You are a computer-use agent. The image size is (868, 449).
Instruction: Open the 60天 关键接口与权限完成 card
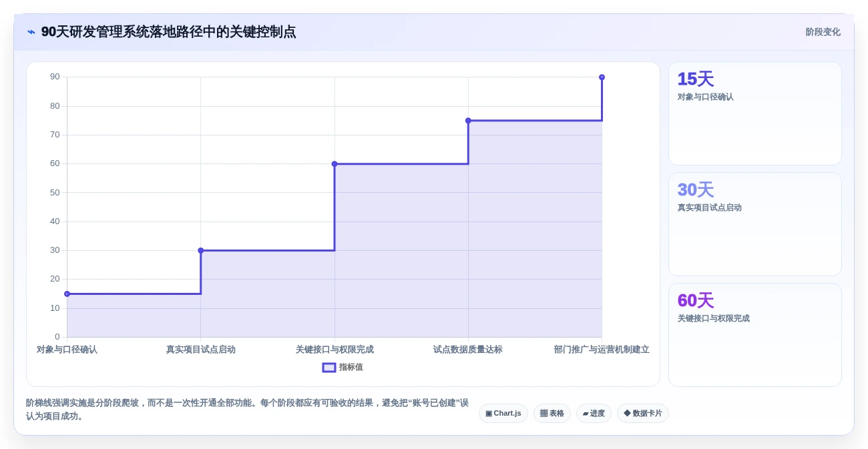(755, 335)
